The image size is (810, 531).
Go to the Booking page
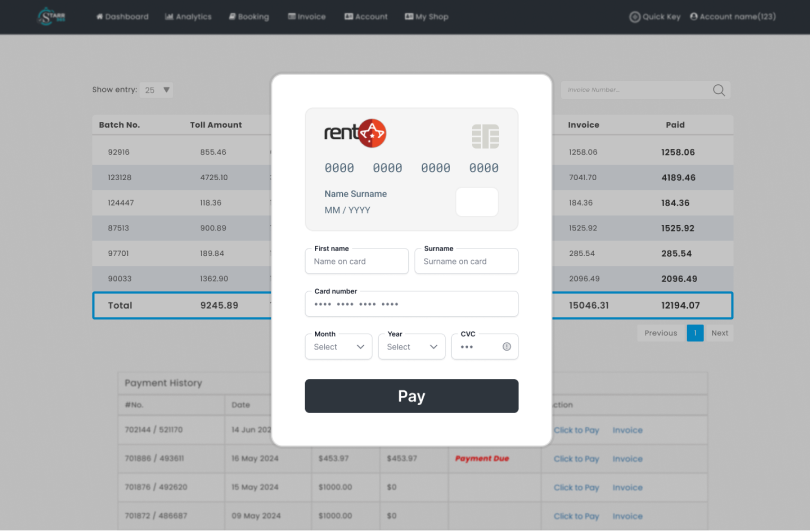(x=248, y=17)
